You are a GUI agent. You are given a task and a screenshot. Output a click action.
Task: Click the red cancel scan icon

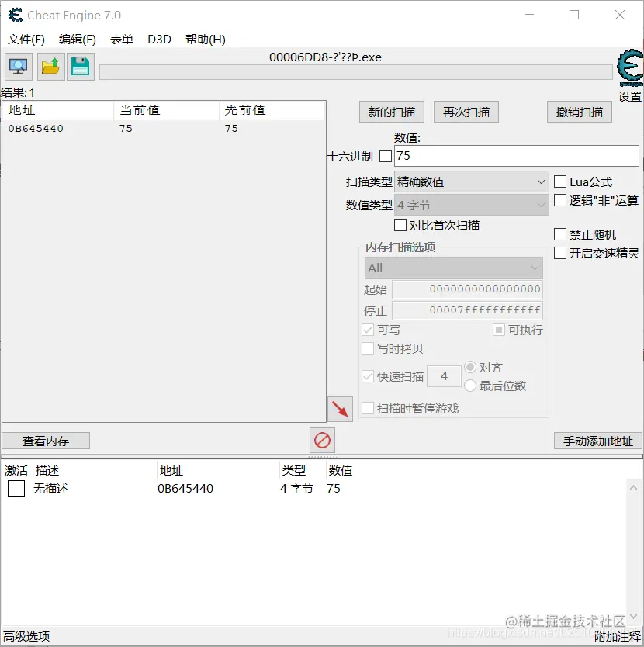[321, 440]
